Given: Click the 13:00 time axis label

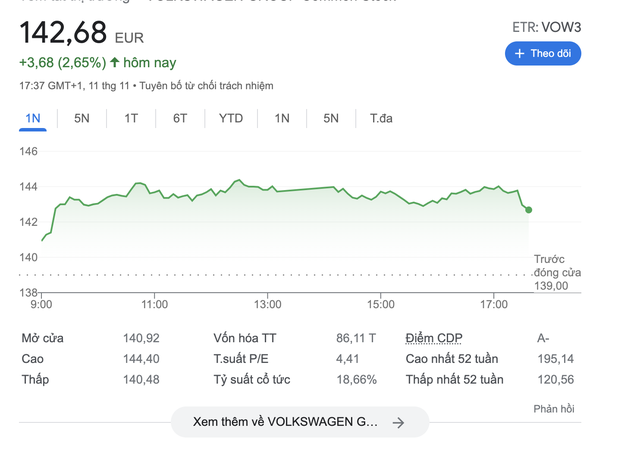Looking at the screenshot, I should point(268,303).
